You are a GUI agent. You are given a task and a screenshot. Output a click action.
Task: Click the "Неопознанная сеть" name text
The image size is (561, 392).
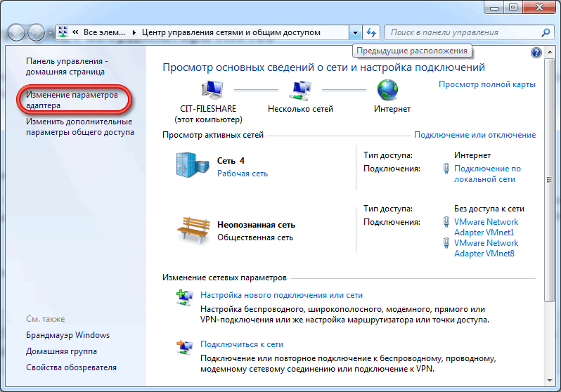tap(256, 225)
